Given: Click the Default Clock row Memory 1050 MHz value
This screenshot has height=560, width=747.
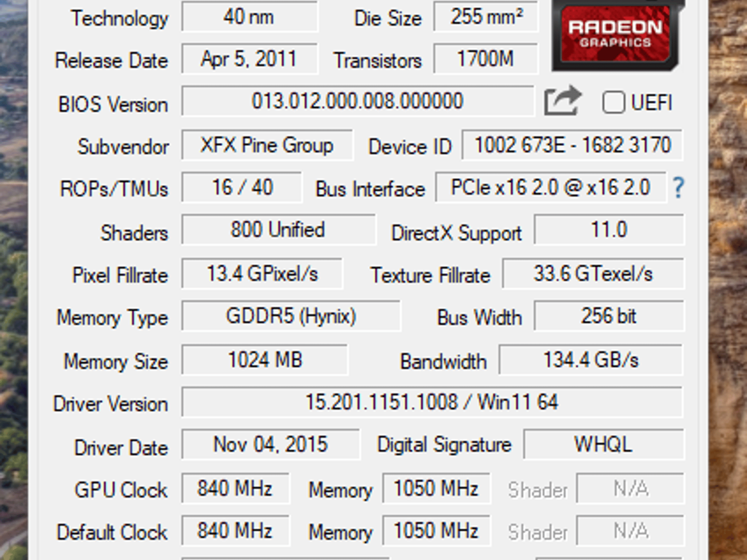Looking at the screenshot, I should (436, 531).
